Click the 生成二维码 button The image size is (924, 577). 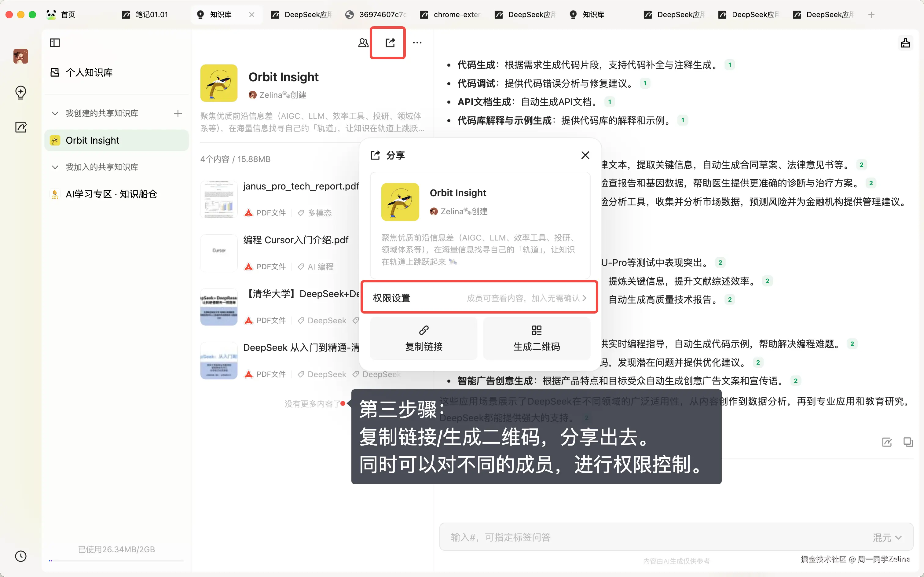[x=536, y=339]
